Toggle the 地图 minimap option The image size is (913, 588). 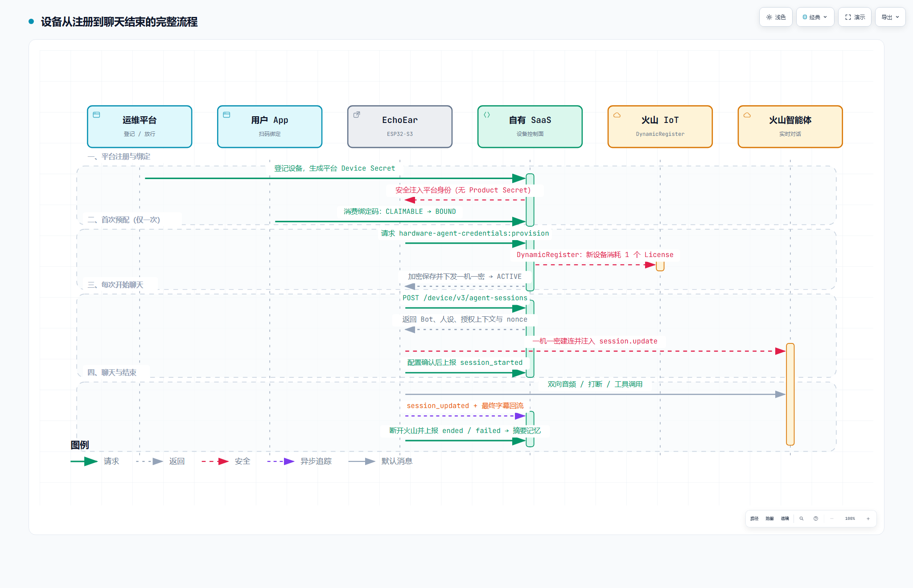769,519
